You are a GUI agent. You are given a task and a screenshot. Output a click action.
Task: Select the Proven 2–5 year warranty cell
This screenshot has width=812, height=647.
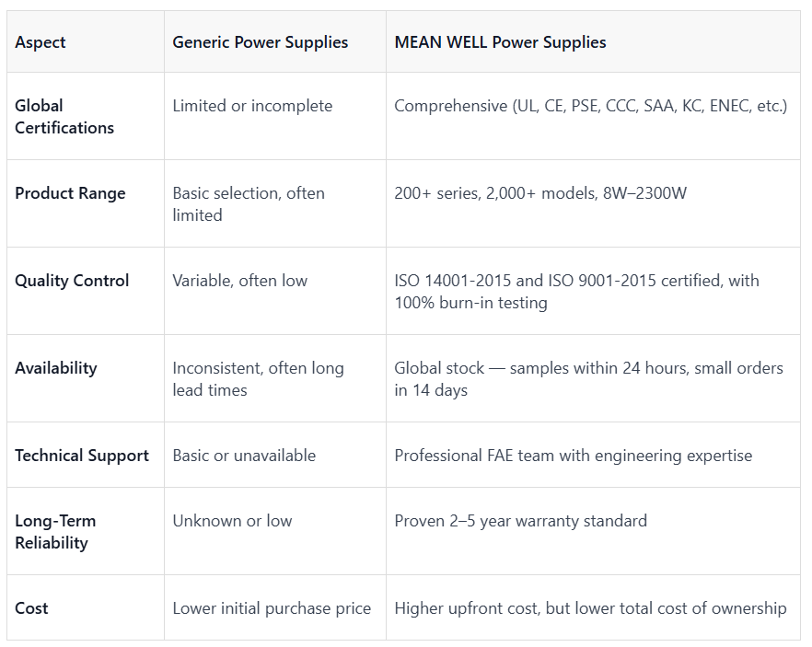tap(521, 521)
